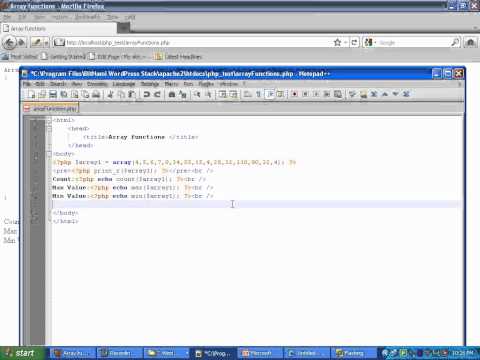Collapse the body fold marker

click(x=49, y=154)
